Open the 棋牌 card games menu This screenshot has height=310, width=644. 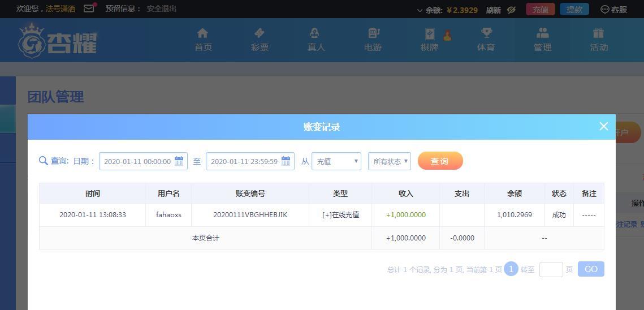click(x=430, y=40)
